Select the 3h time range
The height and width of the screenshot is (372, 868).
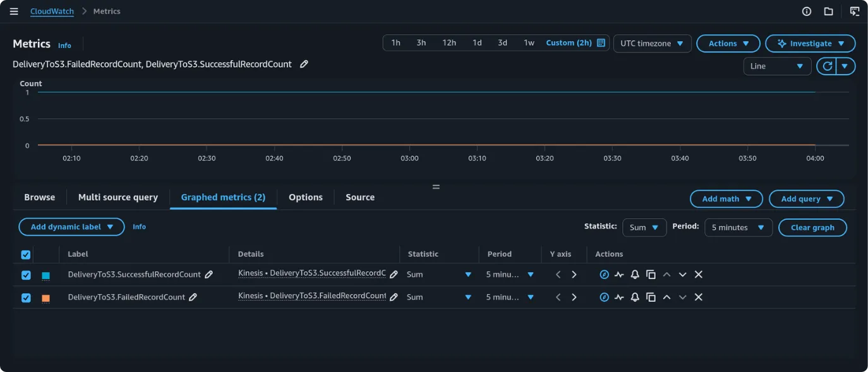[421, 43]
